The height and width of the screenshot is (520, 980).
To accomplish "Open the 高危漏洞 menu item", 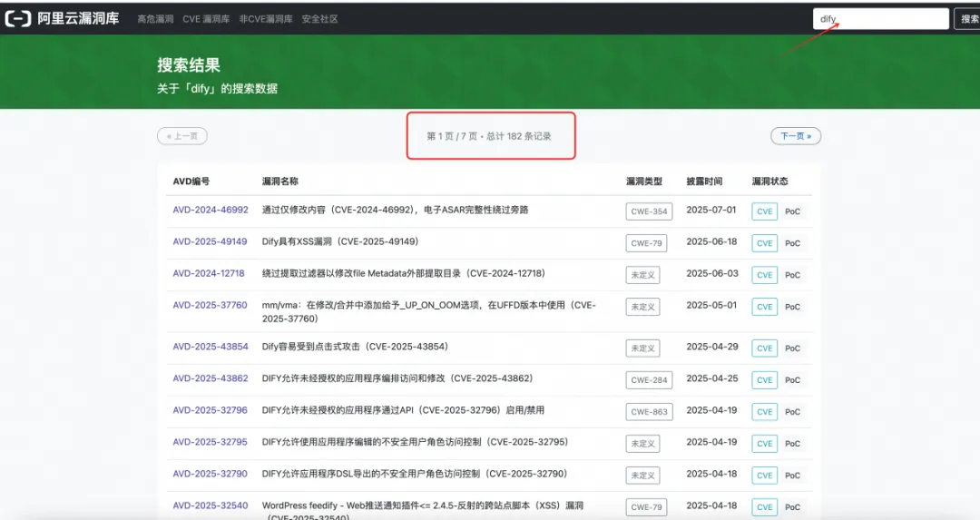I will [156, 19].
